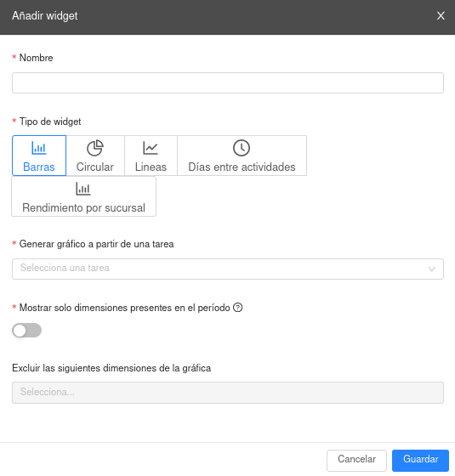
Task: Click the Nombre text field
Action: pos(228,83)
